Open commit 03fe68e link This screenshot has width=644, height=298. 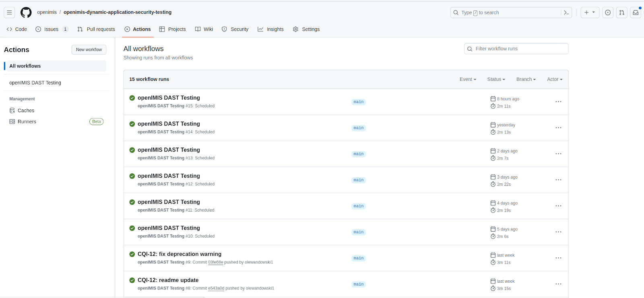tap(215, 262)
